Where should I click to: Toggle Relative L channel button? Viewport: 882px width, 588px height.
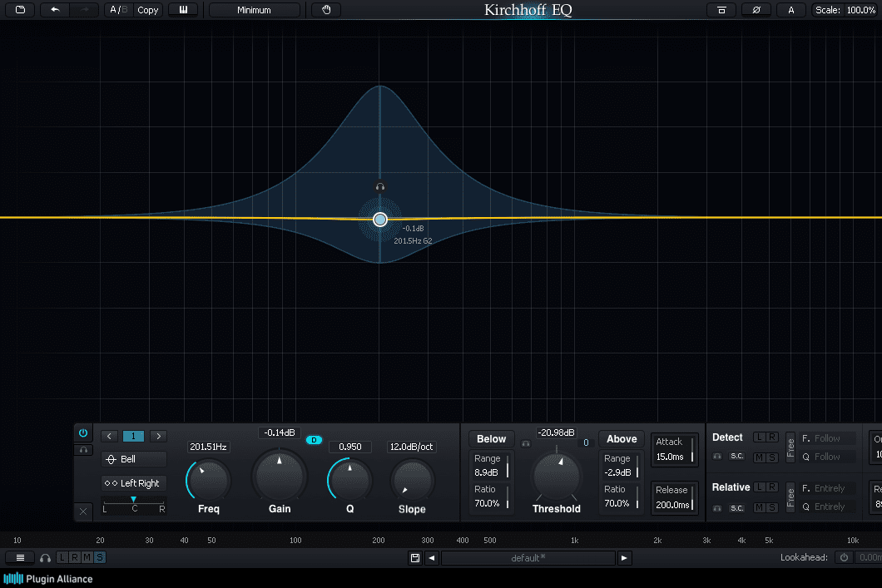pyautogui.click(x=760, y=487)
